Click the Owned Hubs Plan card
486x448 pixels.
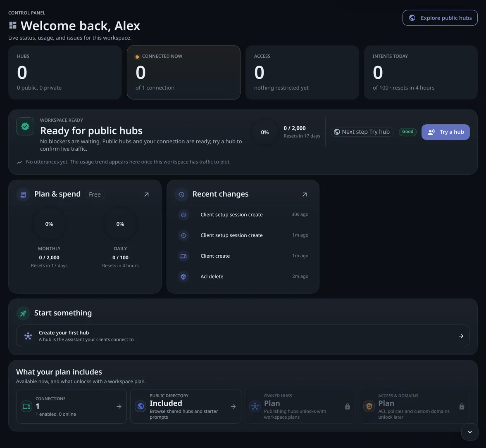300,406
